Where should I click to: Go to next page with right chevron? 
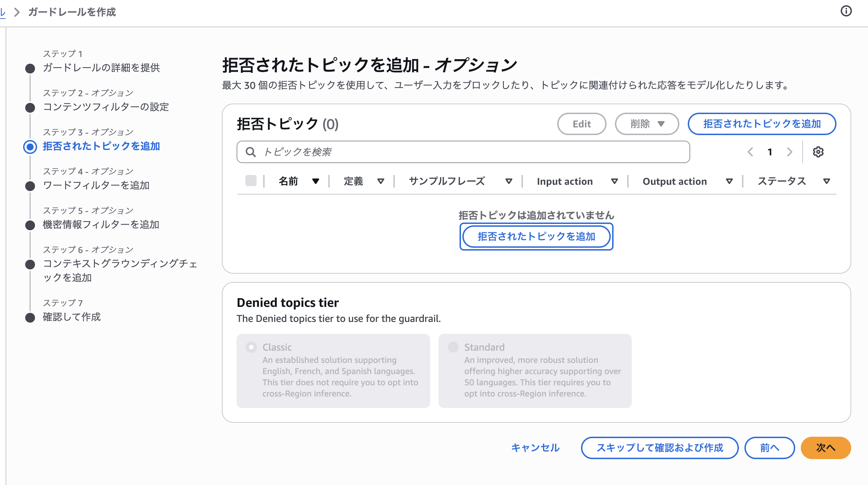click(790, 152)
